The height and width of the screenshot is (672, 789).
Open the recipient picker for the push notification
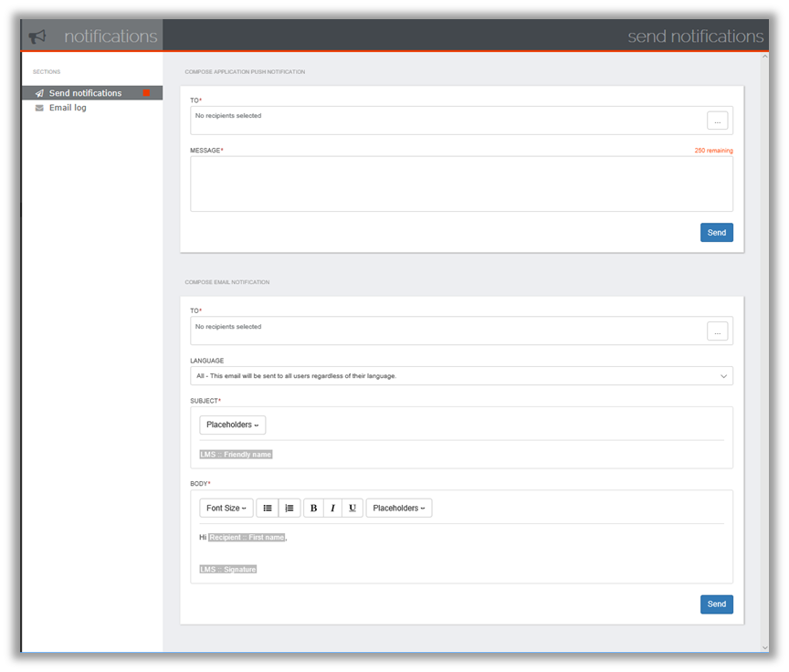(x=717, y=120)
